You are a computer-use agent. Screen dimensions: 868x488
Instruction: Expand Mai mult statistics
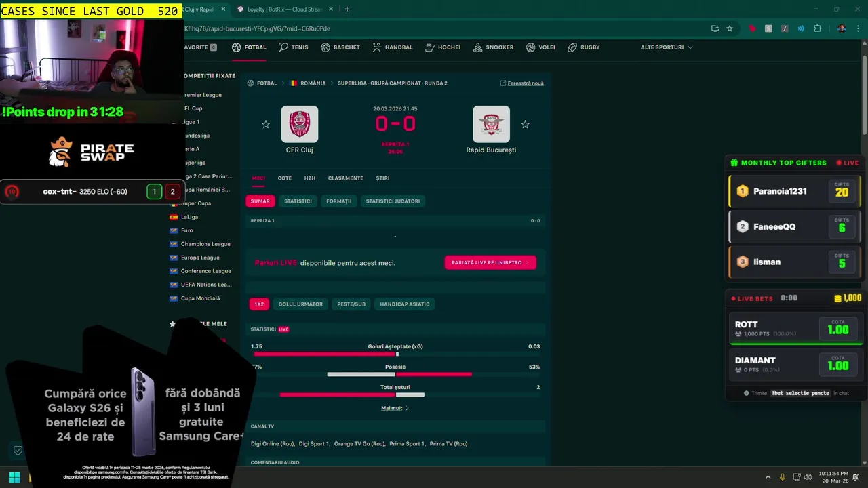point(395,408)
